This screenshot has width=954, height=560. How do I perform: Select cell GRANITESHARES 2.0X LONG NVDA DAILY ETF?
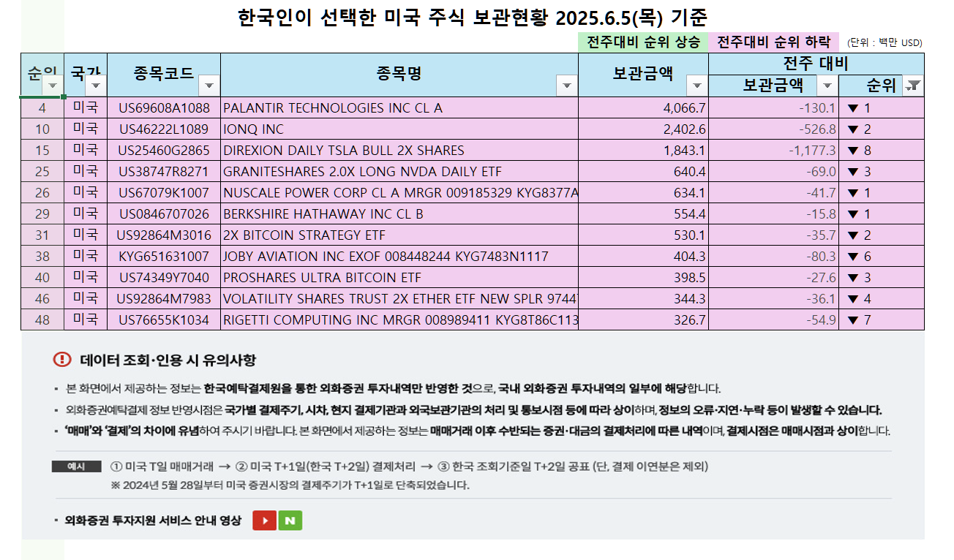tap(399, 172)
